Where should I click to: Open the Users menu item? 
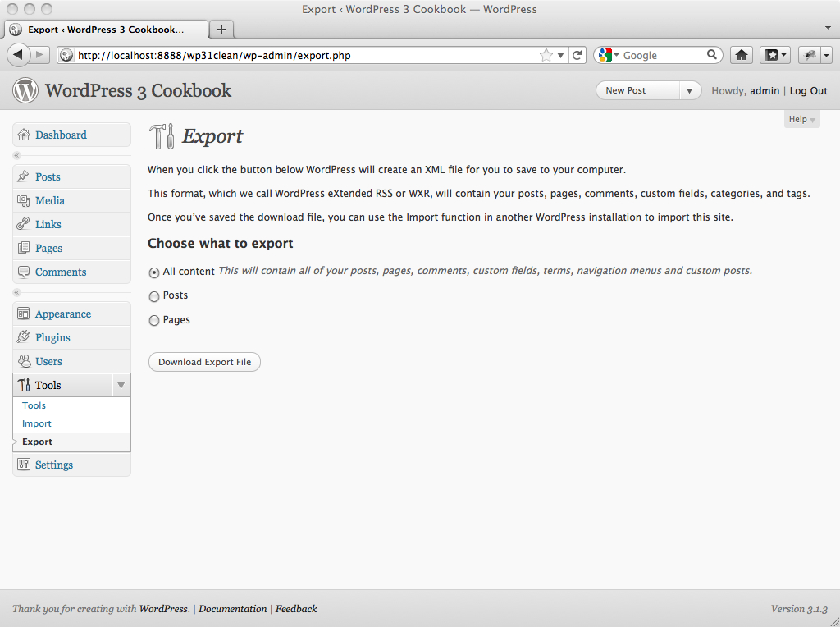pyautogui.click(x=71, y=360)
